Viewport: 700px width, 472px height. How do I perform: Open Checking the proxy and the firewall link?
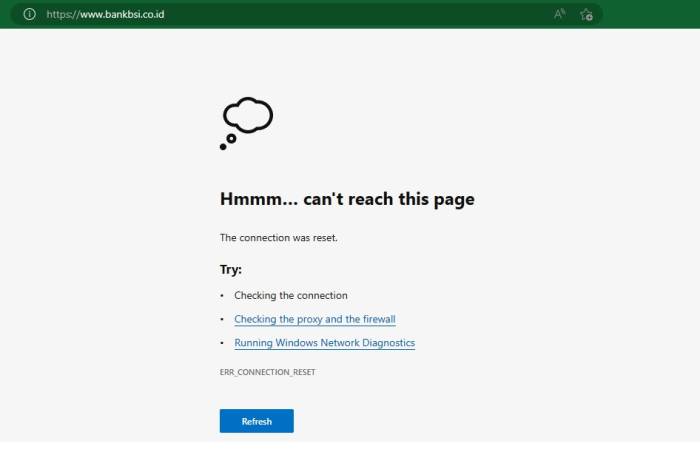click(315, 320)
